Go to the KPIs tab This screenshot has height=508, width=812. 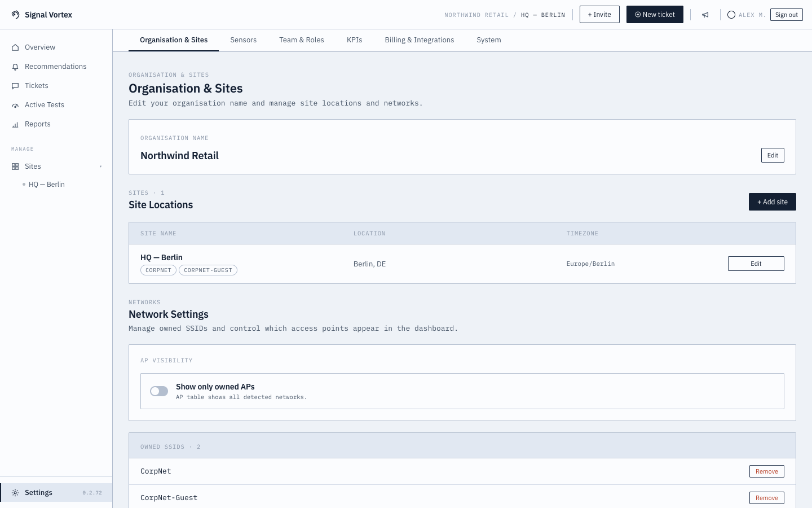click(x=355, y=40)
